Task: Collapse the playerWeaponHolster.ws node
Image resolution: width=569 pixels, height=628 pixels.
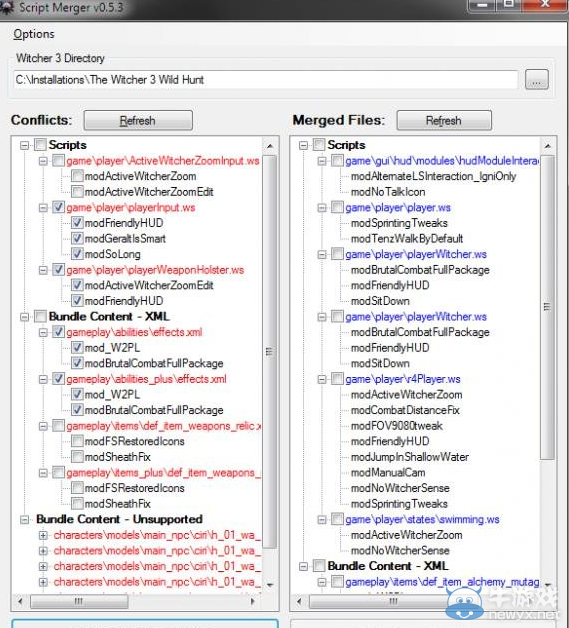Action: pyautogui.click(x=43, y=270)
